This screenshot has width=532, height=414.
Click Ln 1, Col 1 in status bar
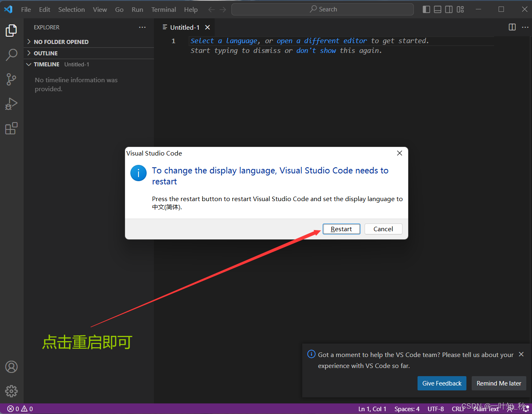(x=372, y=409)
